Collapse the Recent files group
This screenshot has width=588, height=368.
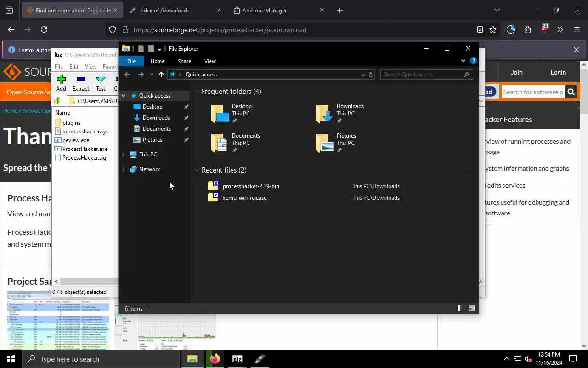click(x=197, y=170)
